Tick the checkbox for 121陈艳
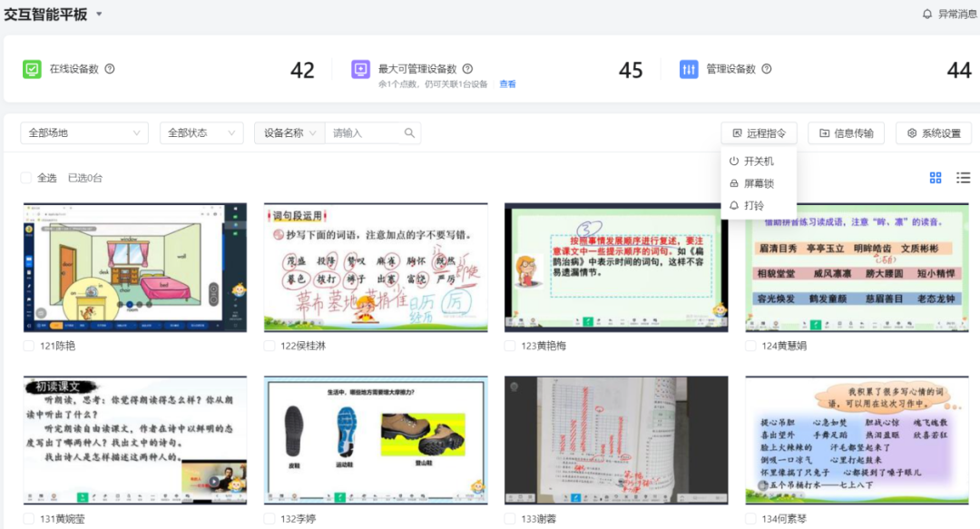980x529 pixels. click(x=29, y=346)
